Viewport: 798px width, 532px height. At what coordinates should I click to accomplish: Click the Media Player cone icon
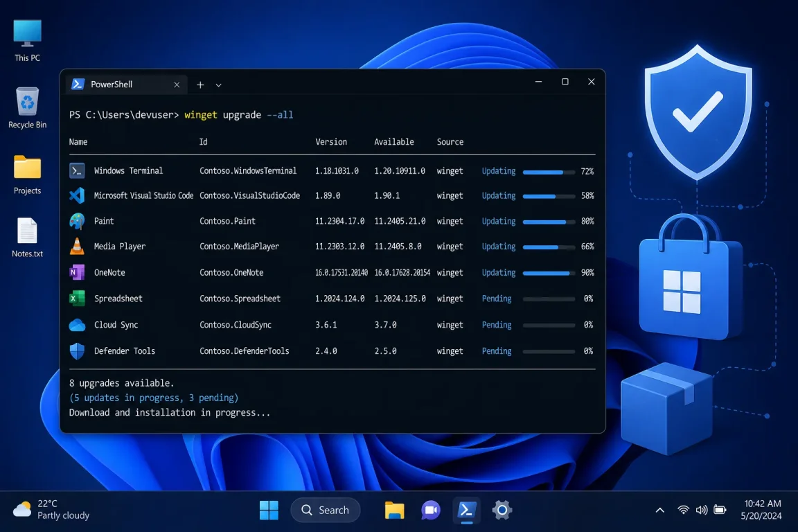77,247
